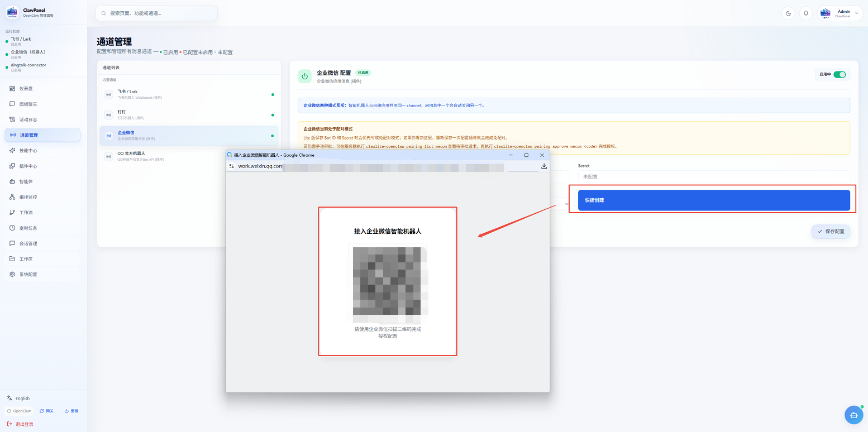Image resolution: width=868 pixels, height=432 pixels.
Task: Click the search magnifier icon
Action: click(104, 13)
